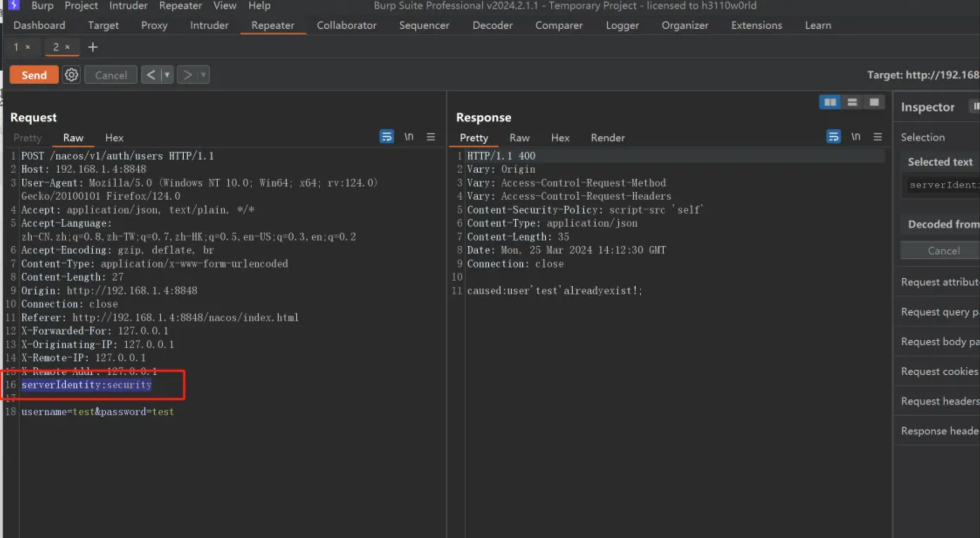
Task: Toggle non-printable characters in Response pane
Action: tap(856, 137)
